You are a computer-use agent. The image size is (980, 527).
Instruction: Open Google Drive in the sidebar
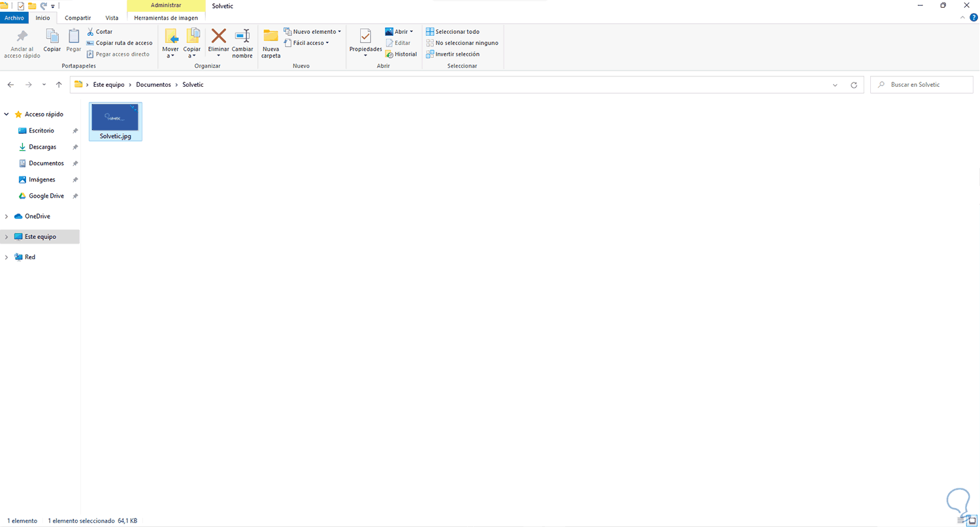tap(46, 196)
